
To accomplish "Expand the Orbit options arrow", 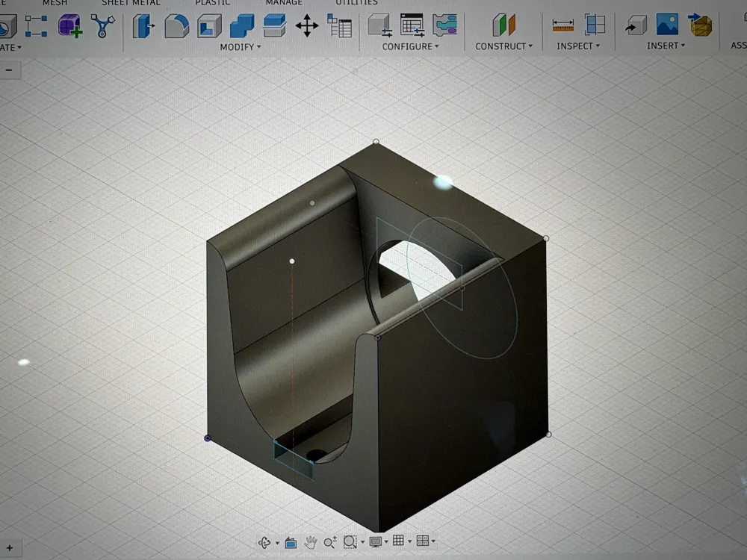I will [x=277, y=543].
